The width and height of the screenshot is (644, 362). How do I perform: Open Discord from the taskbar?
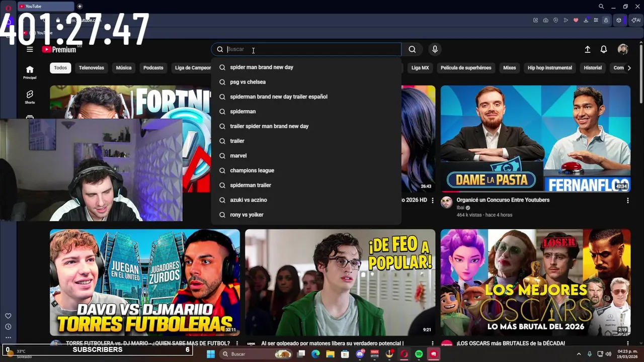(x=360, y=354)
